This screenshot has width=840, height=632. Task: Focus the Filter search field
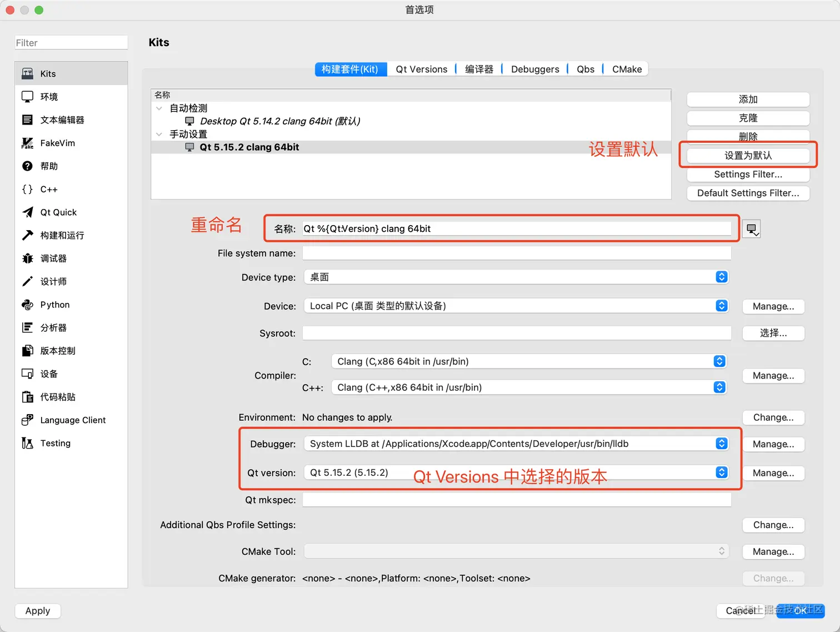[71, 43]
